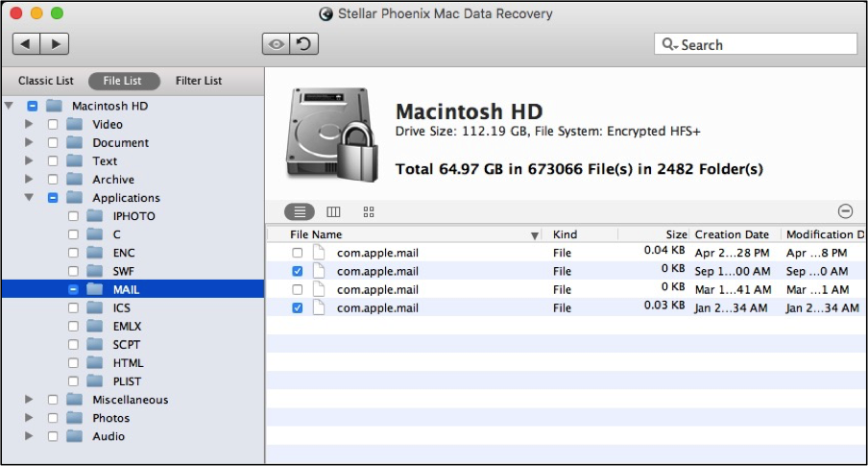Image resolution: width=868 pixels, height=466 pixels.
Task: Uncheck the file created Jan 2...34 AM
Action: click(x=298, y=307)
